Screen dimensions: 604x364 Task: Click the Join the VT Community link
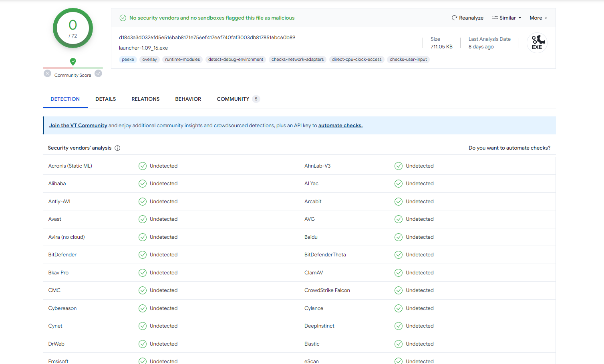click(78, 126)
